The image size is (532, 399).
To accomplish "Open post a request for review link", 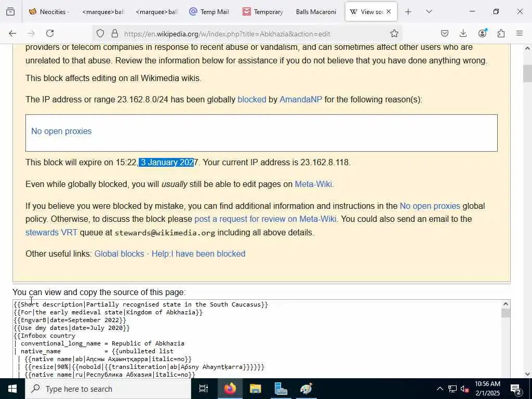I will coord(265,219).
